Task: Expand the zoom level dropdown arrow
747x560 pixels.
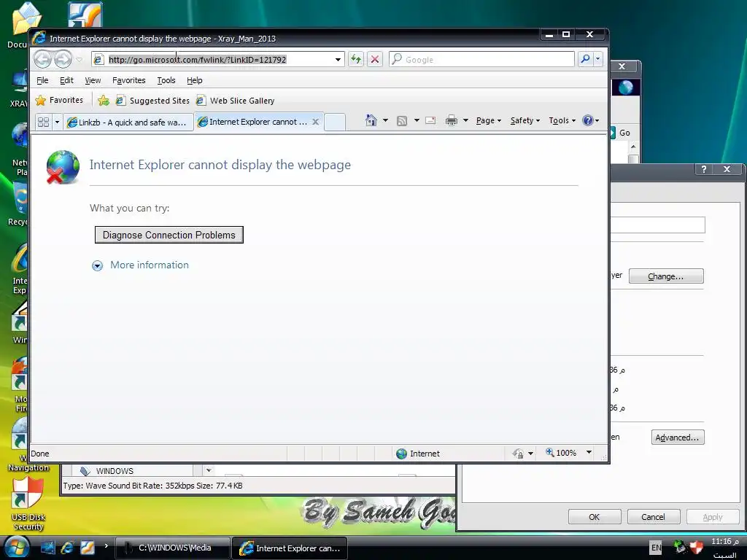Action: click(589, 452)
